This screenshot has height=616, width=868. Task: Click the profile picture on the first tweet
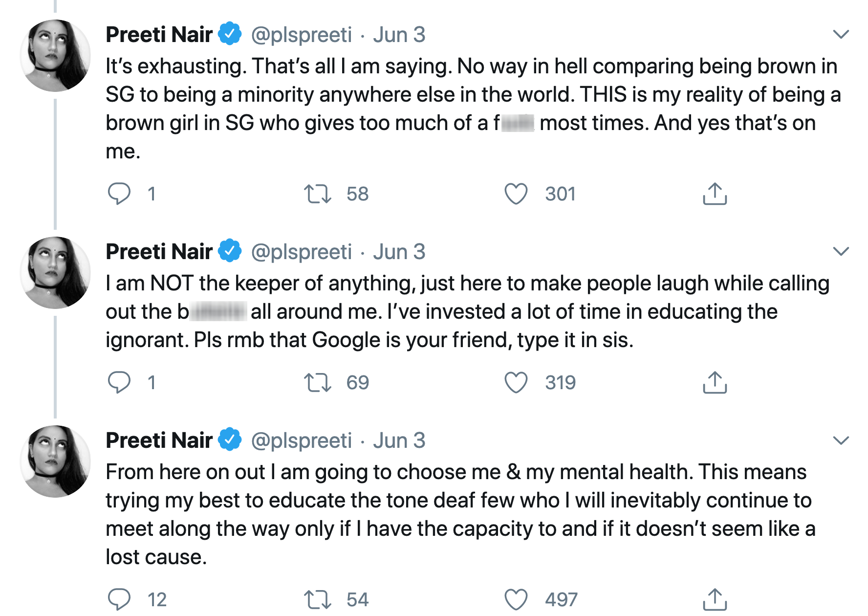coord(55,56)
